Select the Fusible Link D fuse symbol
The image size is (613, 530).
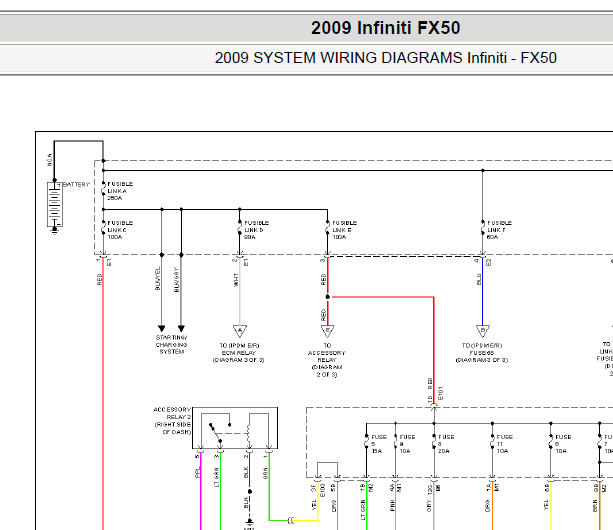[240, 228]
